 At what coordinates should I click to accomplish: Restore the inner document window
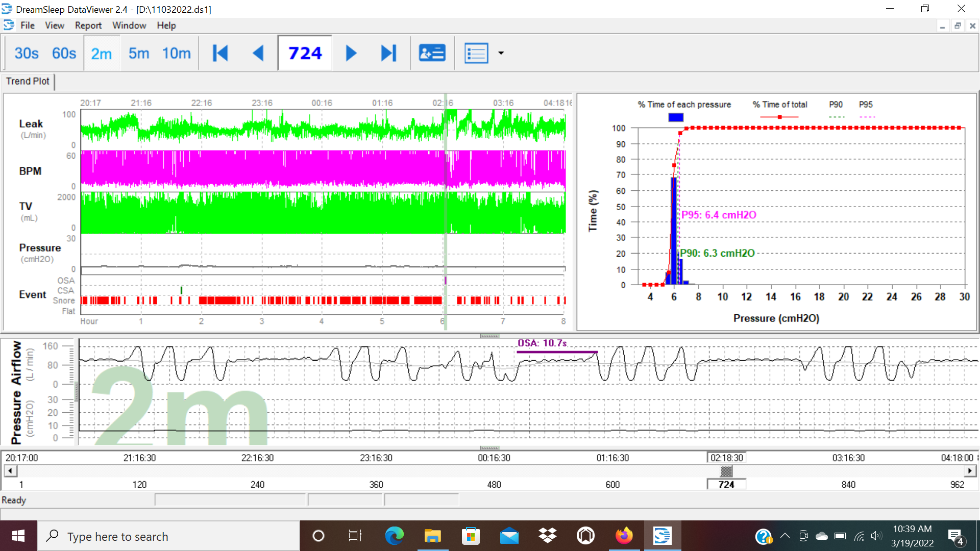[958, 26]
